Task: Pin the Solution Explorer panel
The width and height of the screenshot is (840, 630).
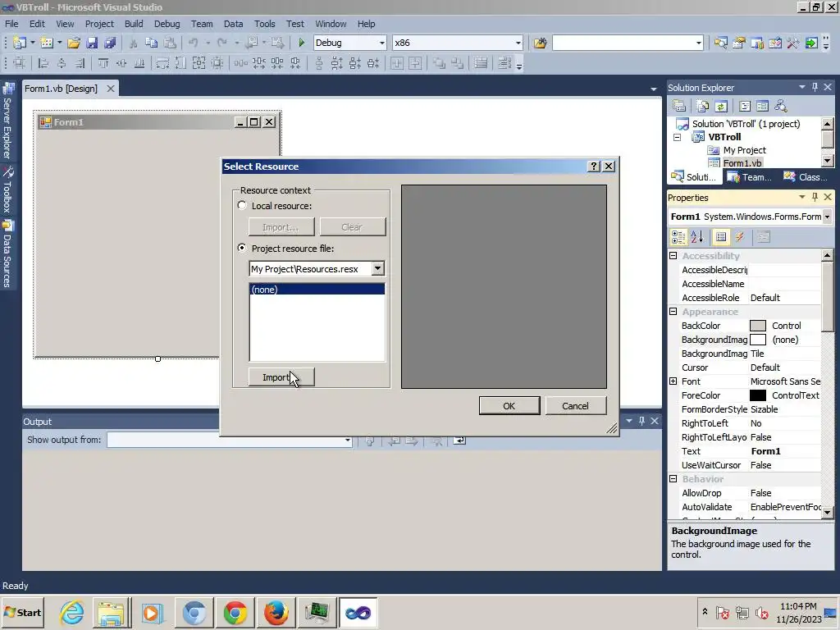Action: coord(815,87)
